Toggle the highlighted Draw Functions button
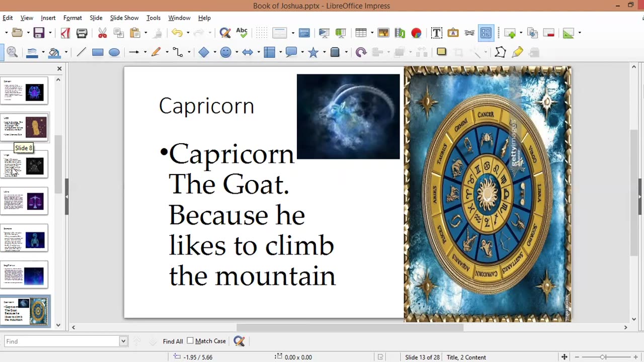644x362 pixels. pyautogui.click(x=486, y=33)
